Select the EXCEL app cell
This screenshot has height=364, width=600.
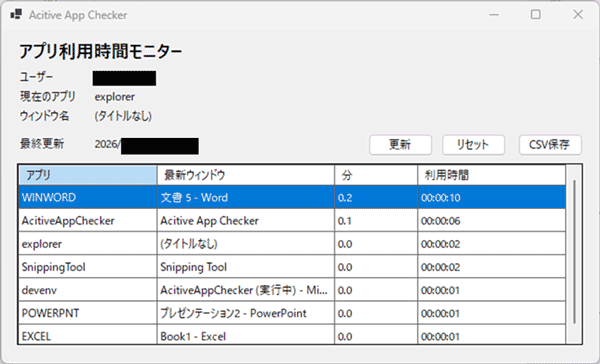pos(88,335)
